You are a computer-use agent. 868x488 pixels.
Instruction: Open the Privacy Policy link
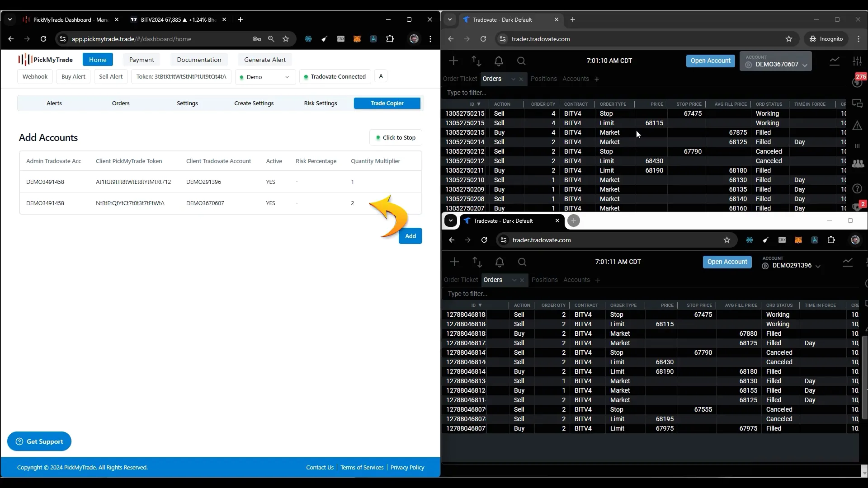(x=407, y=467)
